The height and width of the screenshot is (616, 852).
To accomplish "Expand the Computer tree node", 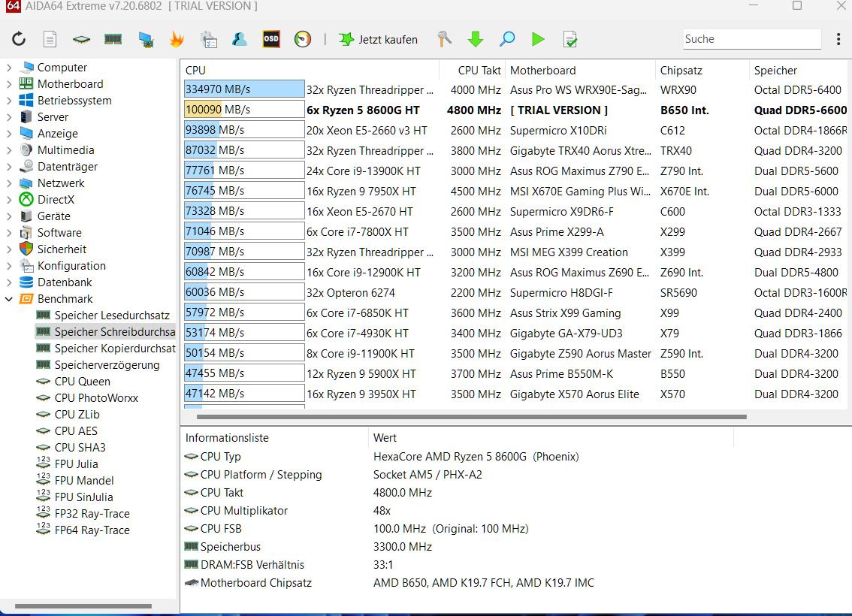I will pyautogui.click(x=9, y=68).
